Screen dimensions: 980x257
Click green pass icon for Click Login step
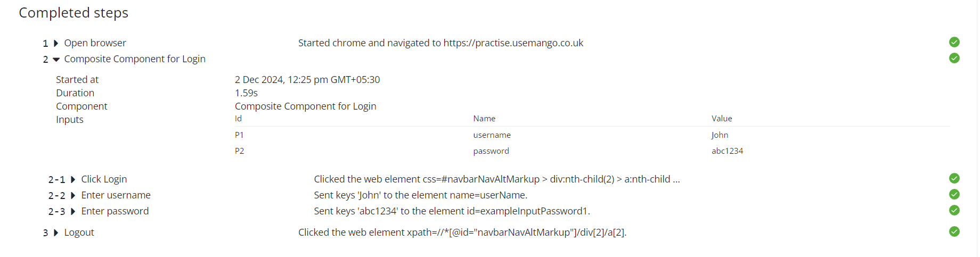point(954,178)
